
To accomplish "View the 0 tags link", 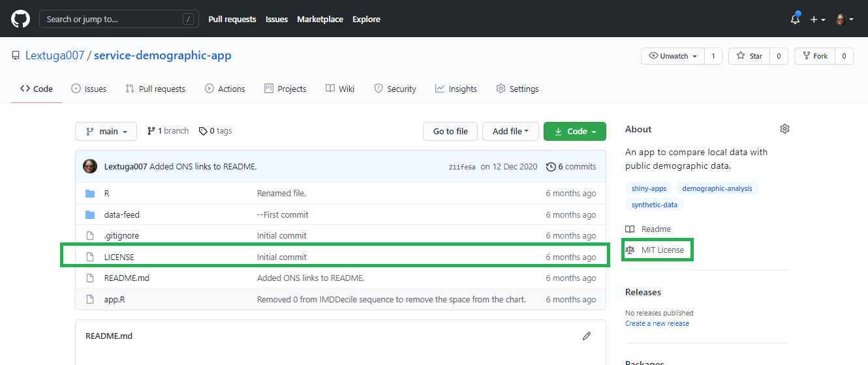I will pyautogui.click(x=215, y=131).
